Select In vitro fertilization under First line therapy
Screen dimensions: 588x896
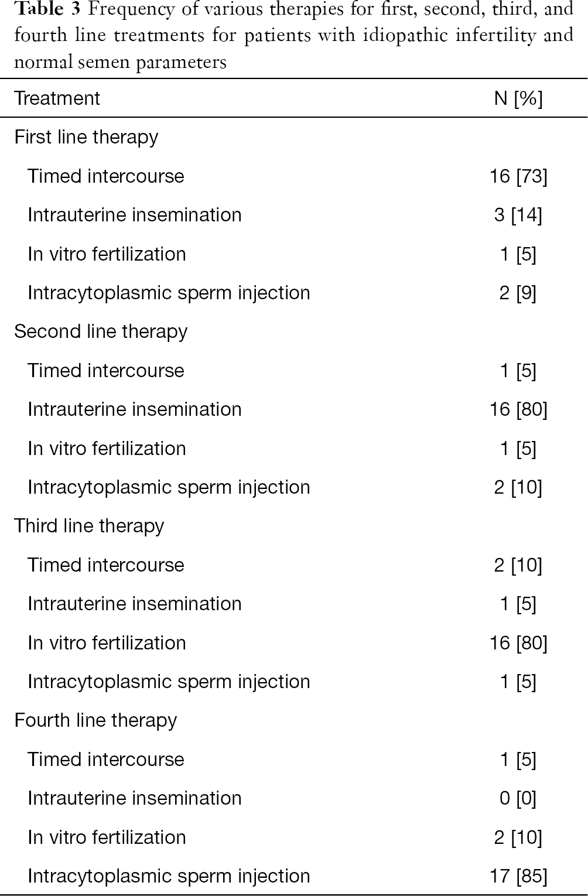click(x=107, y=254)
